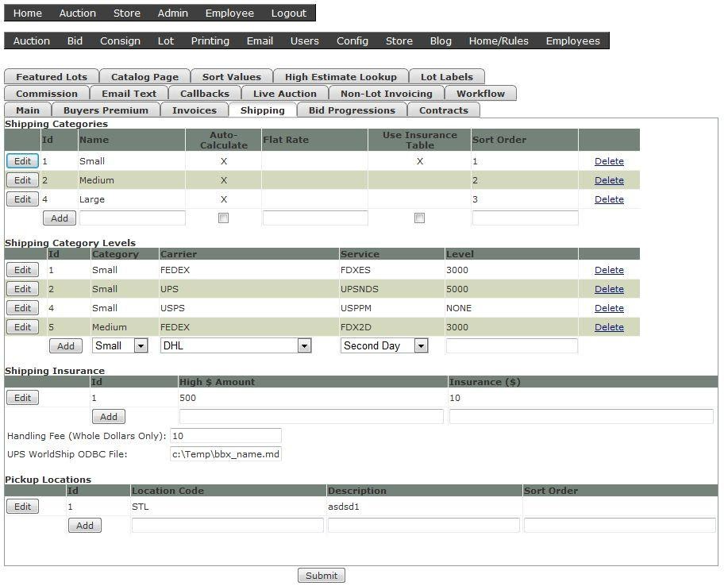Open the Consign menu item
The image size is (728, 586).
point(120,40)
